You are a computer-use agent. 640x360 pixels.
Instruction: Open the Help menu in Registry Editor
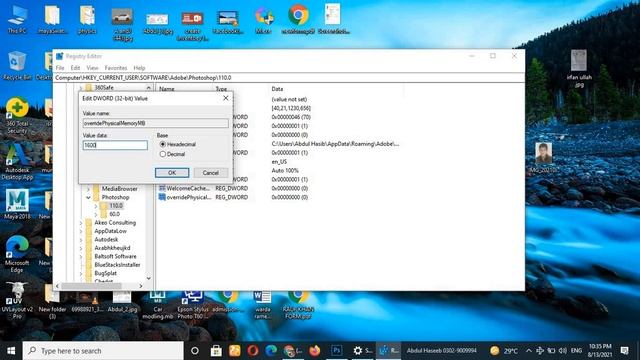click(139, 68)
